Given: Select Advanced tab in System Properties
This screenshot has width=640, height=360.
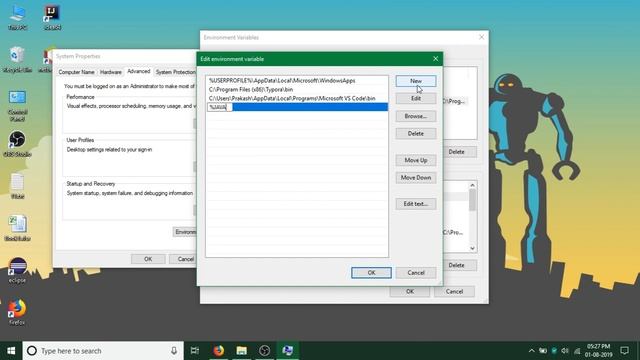Looking at the screenshot, I should click(139, 71).
